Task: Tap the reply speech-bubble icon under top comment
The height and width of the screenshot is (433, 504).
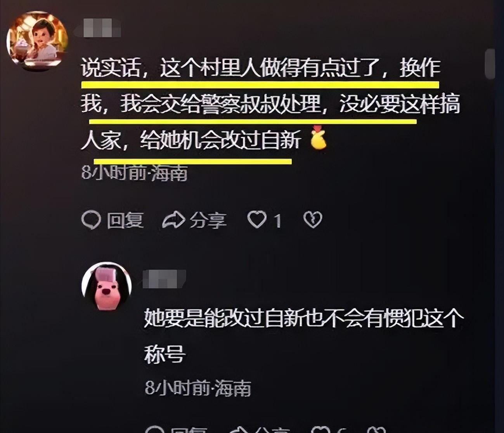Action: click(91, 220)
